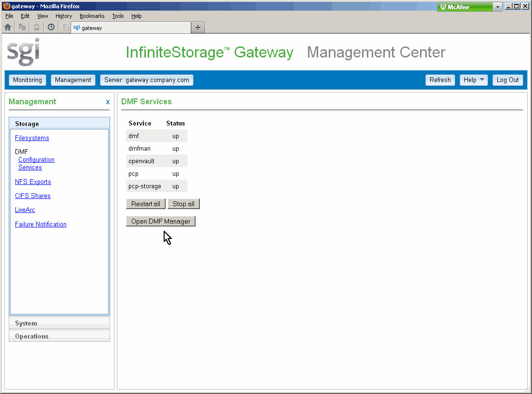Screen dimensions: 532x394
Task: Collapse the Storage section header
Action: (x=59, y=124)
